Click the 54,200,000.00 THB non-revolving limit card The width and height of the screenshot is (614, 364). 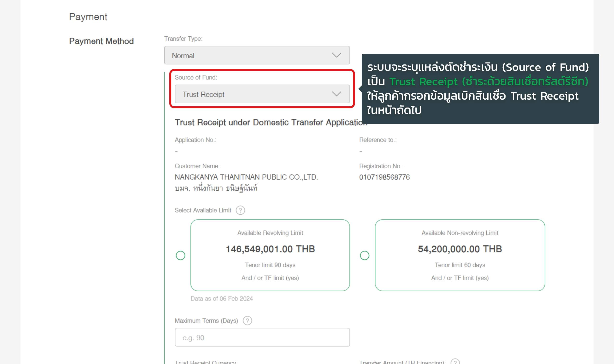click(x=460, y=255)
